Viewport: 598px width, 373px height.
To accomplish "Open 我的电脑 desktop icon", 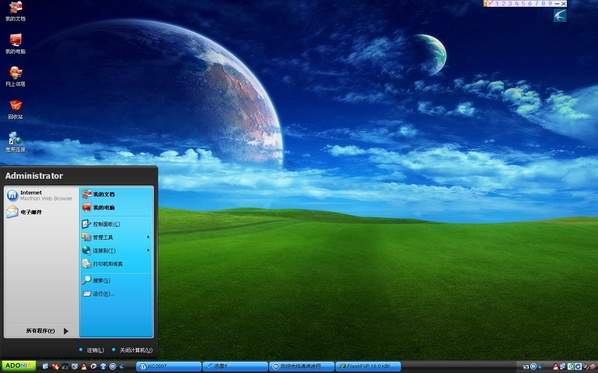I will [x=15, y=43].
